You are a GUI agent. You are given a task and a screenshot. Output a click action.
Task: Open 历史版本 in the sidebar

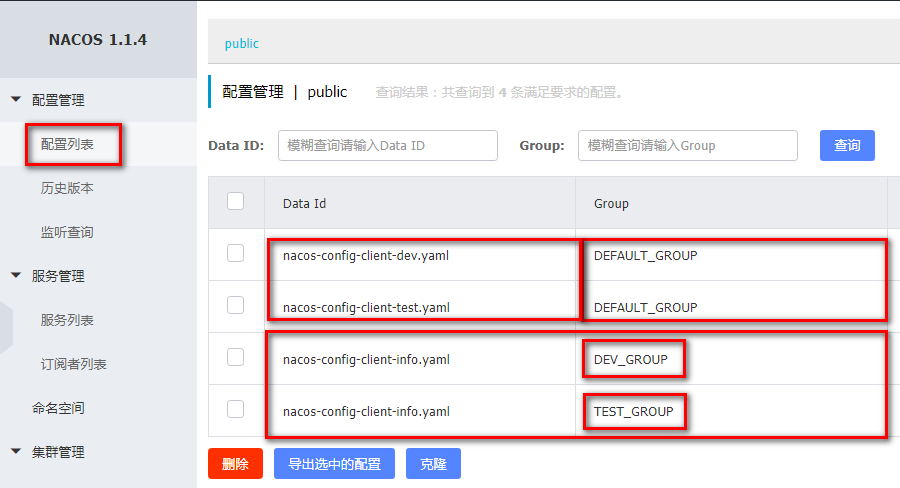pos(67,188)
